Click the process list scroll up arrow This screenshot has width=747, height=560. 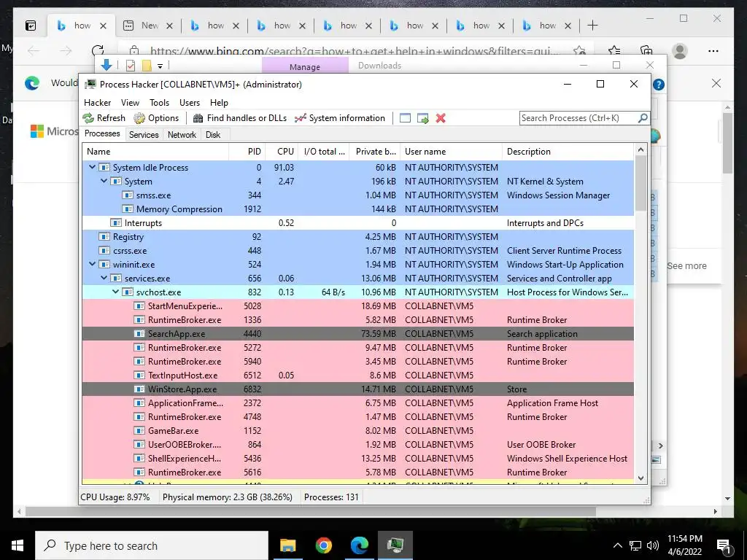point(640,150)
